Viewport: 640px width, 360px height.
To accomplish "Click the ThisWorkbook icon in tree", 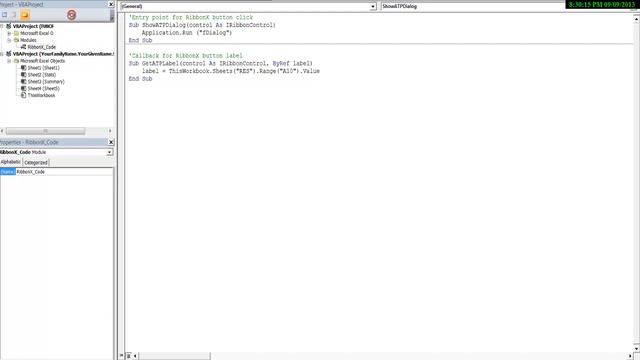I will point(24,96).
